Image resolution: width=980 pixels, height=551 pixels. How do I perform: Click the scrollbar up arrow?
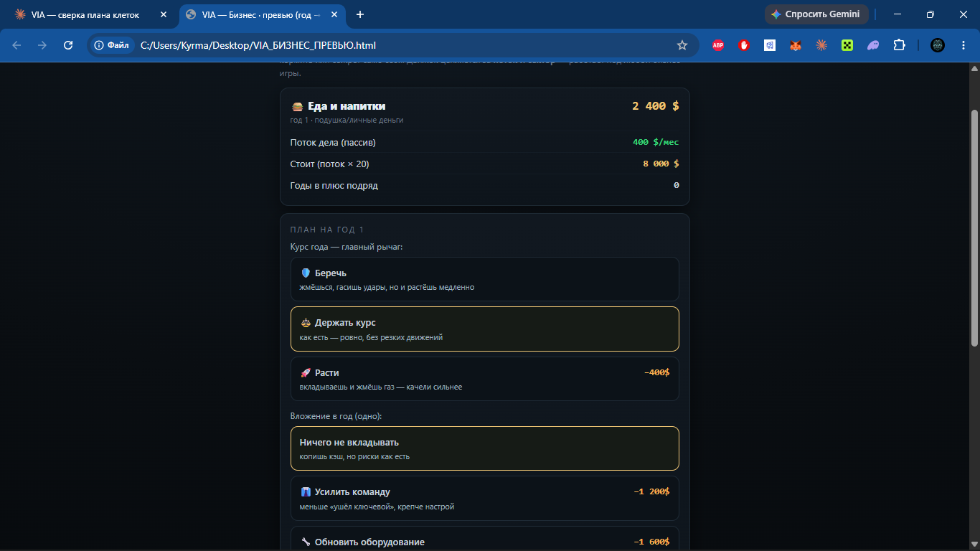click(974, 68)
